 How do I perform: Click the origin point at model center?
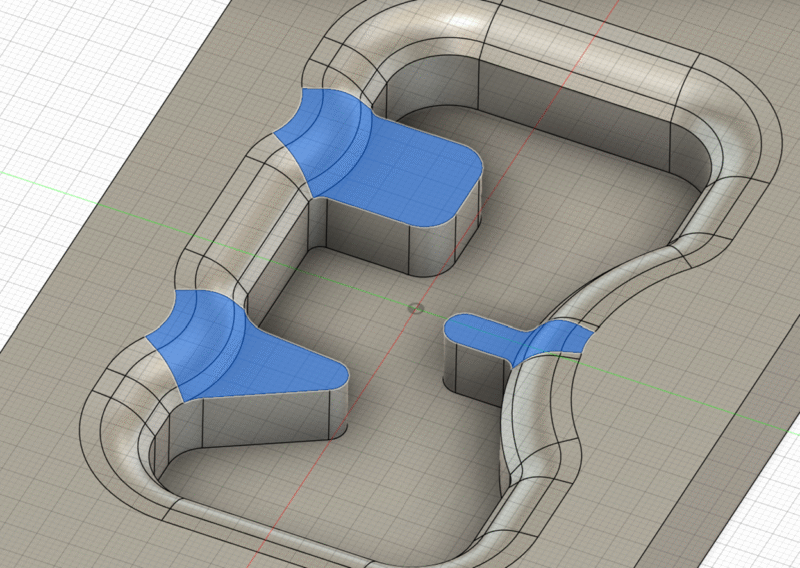point(416,307)
